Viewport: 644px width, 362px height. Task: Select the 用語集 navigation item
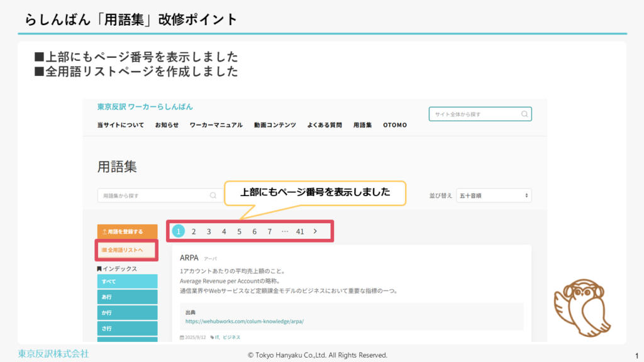pyautogui.click(x=362, y=125)
